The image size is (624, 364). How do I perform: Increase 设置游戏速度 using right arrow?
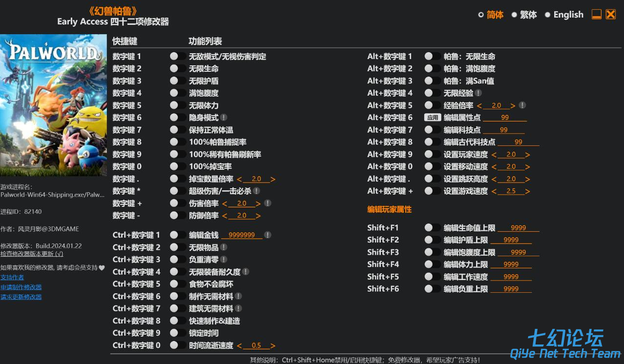[x=528, y=191]
